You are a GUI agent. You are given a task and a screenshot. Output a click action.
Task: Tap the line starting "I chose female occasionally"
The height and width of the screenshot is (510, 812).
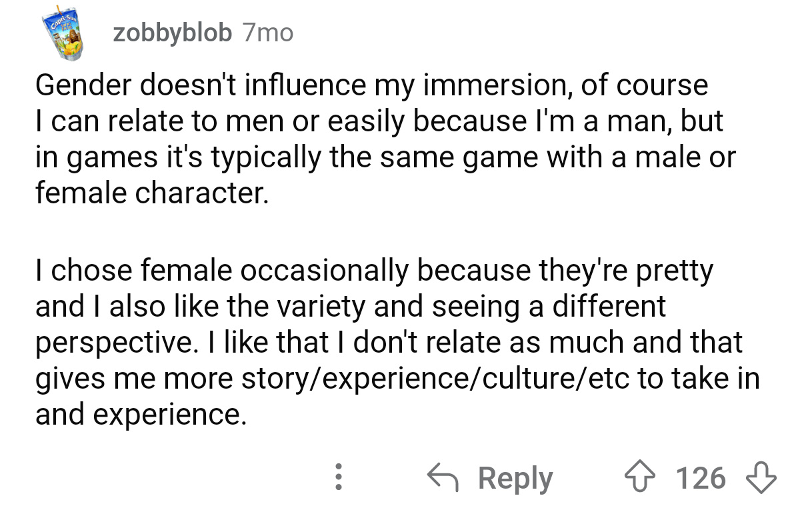374,271
